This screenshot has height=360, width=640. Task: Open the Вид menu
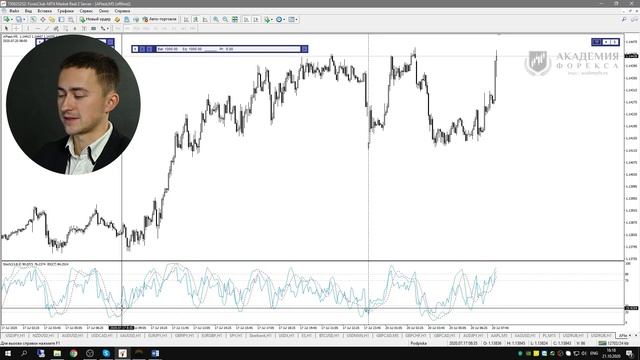pyautogui.click(x=28, y=11)
